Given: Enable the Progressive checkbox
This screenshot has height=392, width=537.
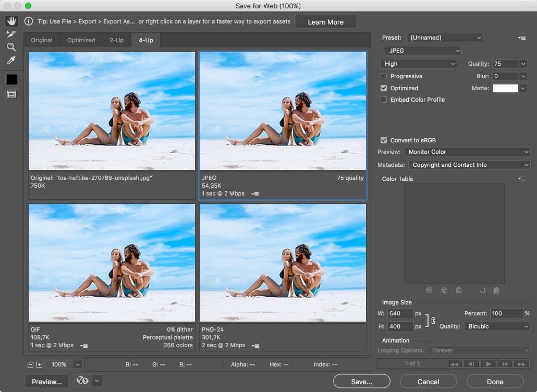Looking at the screenshot, I should 384,76.
